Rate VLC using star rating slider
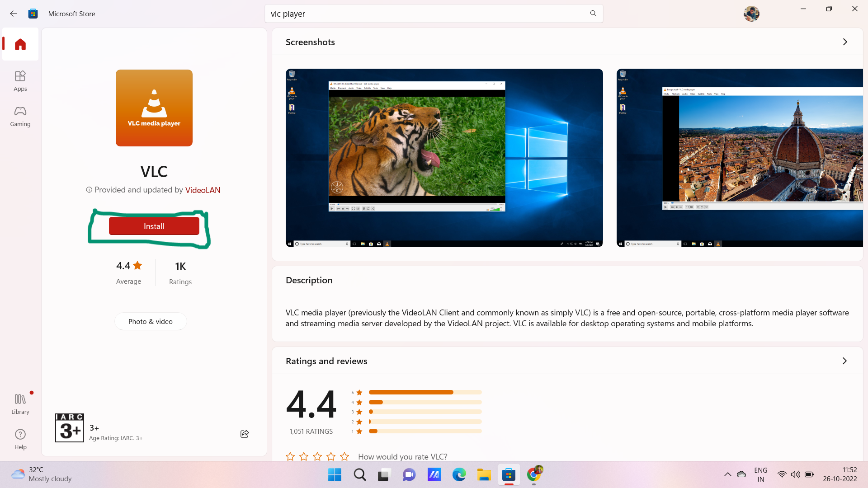 318,456
